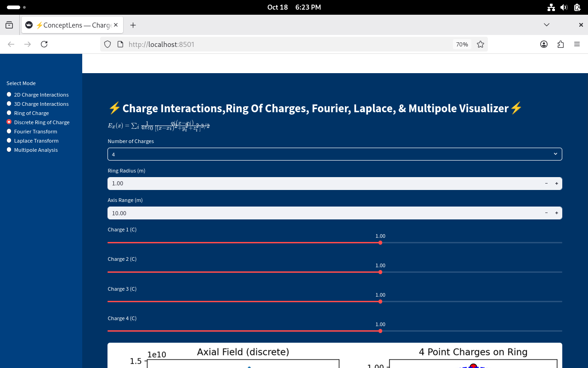Decrease Axis Range with minus button
Viewport: 588px width, 368px height.
(x=546, y=213)
